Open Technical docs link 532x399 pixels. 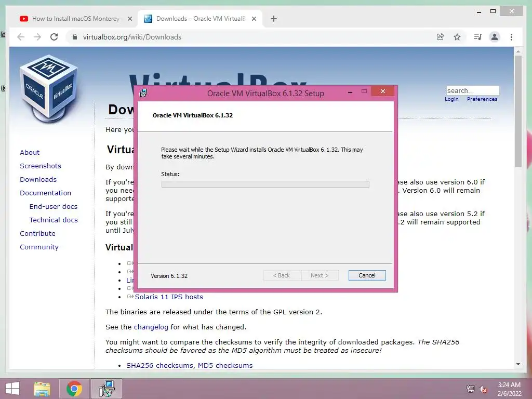click(54, 220)
